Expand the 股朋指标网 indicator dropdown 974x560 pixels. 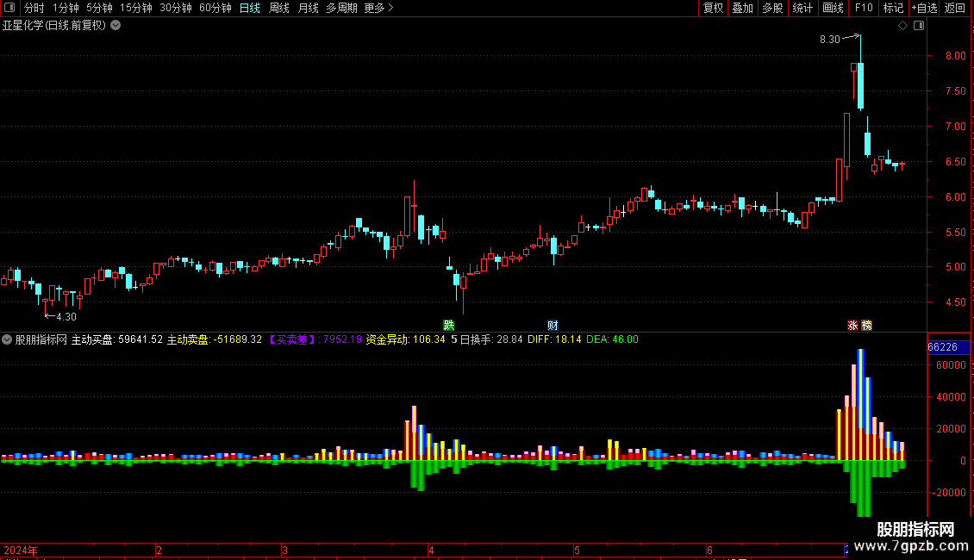(x=7, y=339)
